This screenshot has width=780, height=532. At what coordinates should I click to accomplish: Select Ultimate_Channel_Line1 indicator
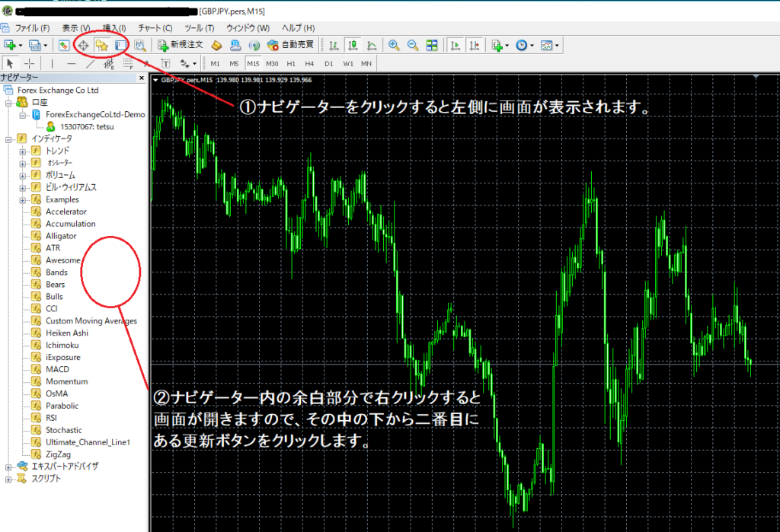click(88, 442)
